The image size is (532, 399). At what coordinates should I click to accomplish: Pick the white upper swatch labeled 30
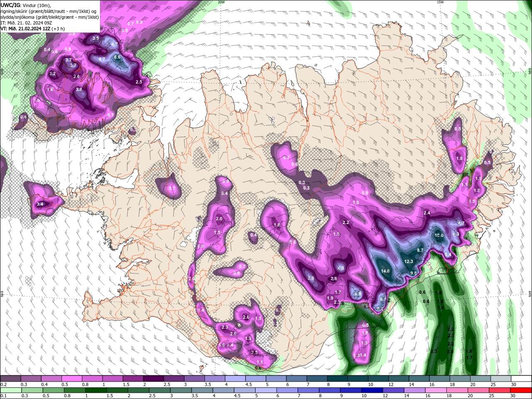[522, 379]
